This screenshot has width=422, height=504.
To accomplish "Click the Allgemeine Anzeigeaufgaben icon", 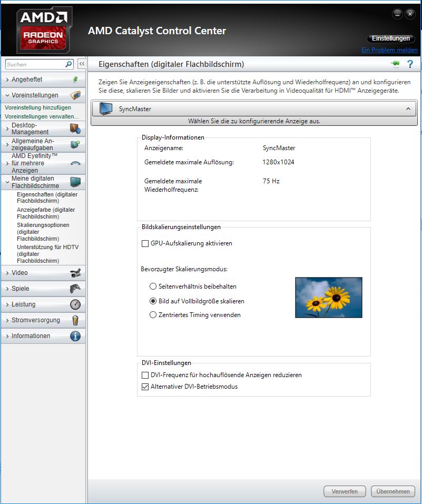I will 75,144.
